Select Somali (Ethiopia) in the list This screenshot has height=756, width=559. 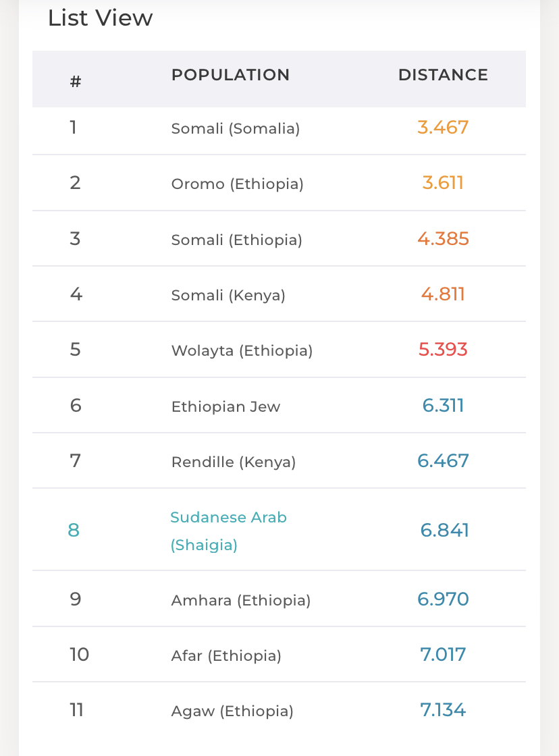tap(236, 240)
